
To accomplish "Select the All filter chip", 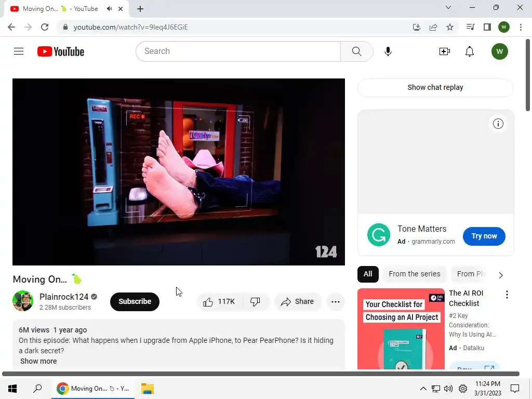I will (368, 274).
